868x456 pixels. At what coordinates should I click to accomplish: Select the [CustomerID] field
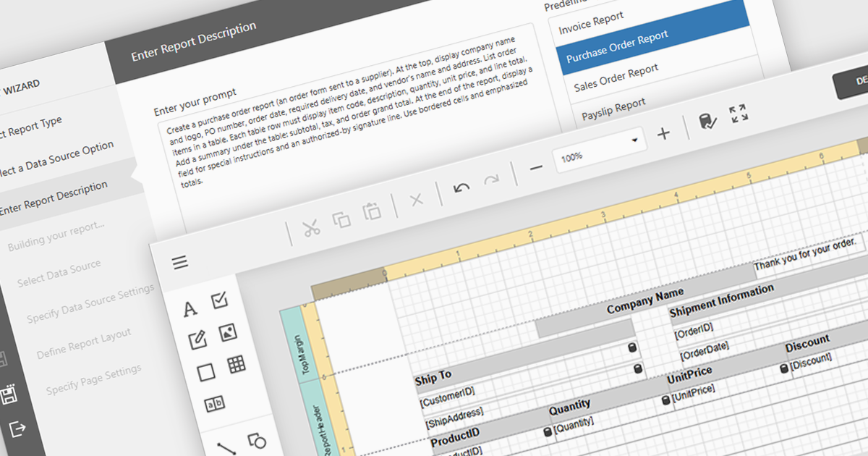[447, 397]
